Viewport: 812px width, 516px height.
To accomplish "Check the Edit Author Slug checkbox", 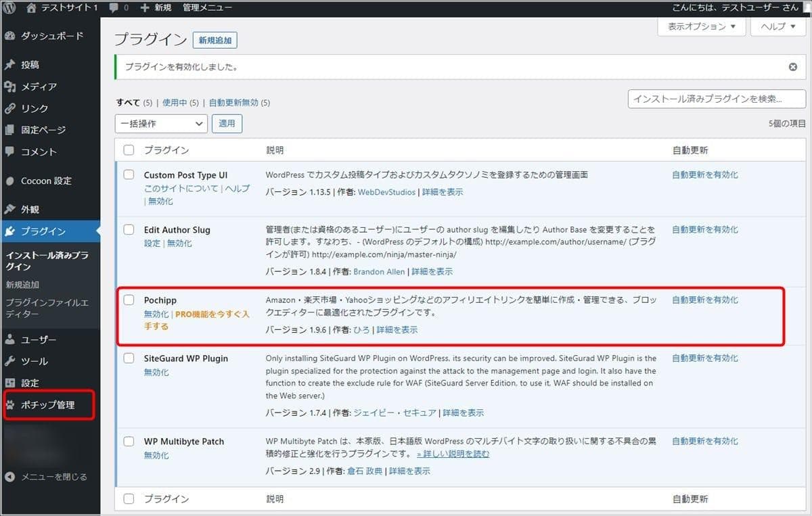I will point(129,230).
